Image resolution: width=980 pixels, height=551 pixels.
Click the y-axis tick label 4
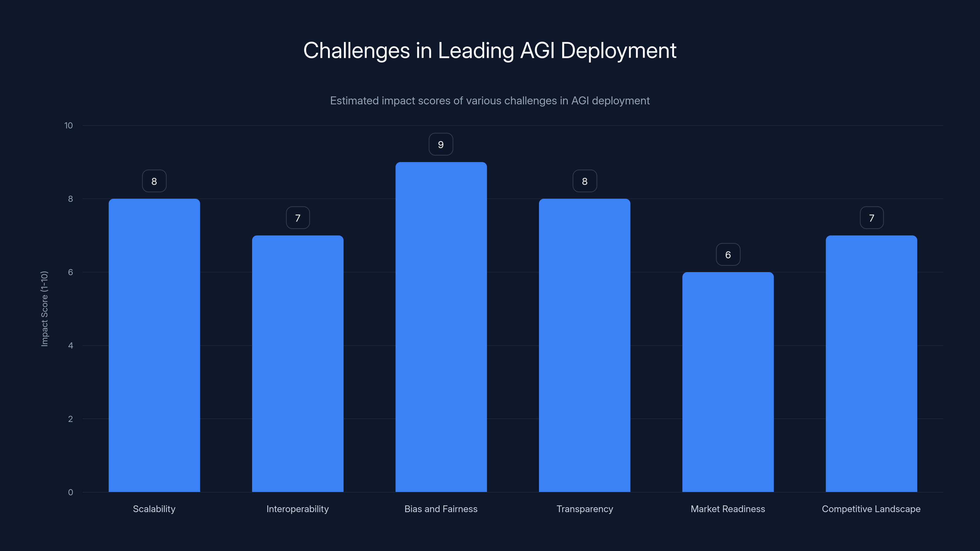(x=70, y=346)
